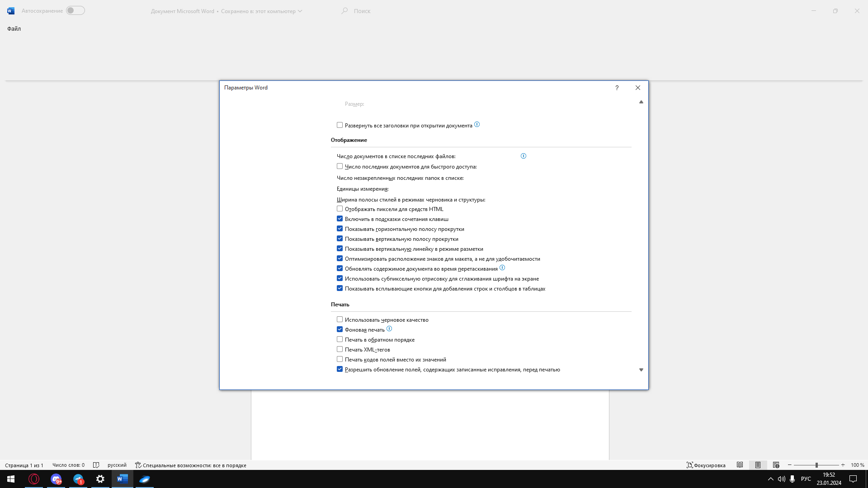Uncheck Показывать горизонтальную полосу прокрутки
868x488 pixels.
(340, 229)
